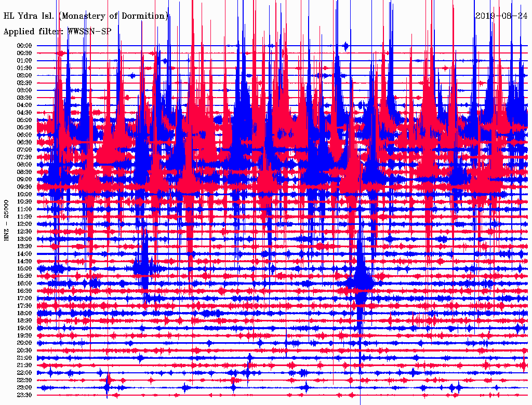Viewport: 532px width, 405px height.
Task: Click the 10:00 time label
Action: 24,194
